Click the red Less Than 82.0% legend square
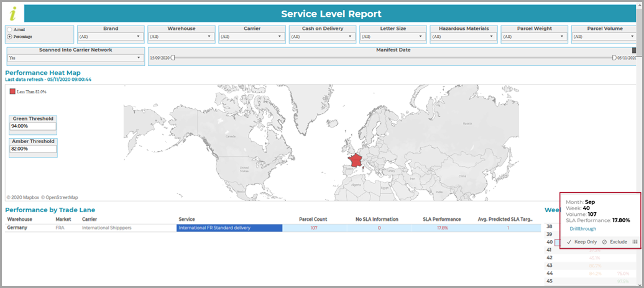This screenshot has width=644, height=288. coord(12,91)
